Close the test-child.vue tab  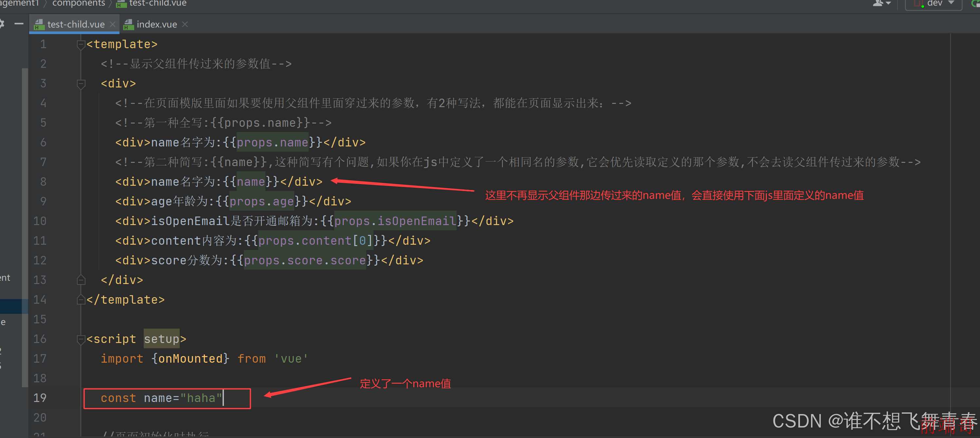112,24
